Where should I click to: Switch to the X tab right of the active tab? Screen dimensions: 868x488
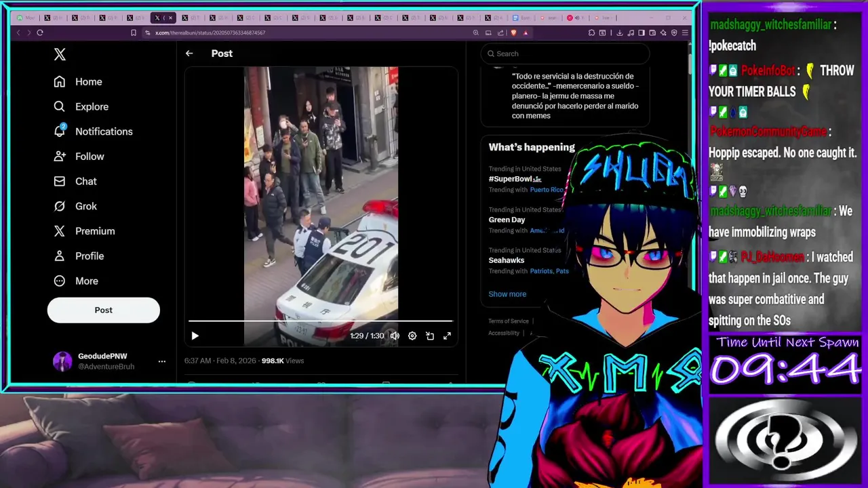coord(190,18)
